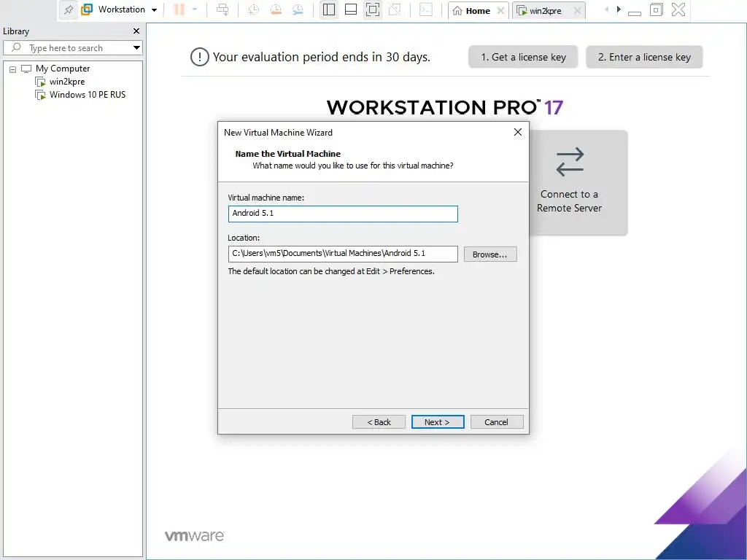Close the Library panel
747x560 pixels.
(x=136, y=31)
